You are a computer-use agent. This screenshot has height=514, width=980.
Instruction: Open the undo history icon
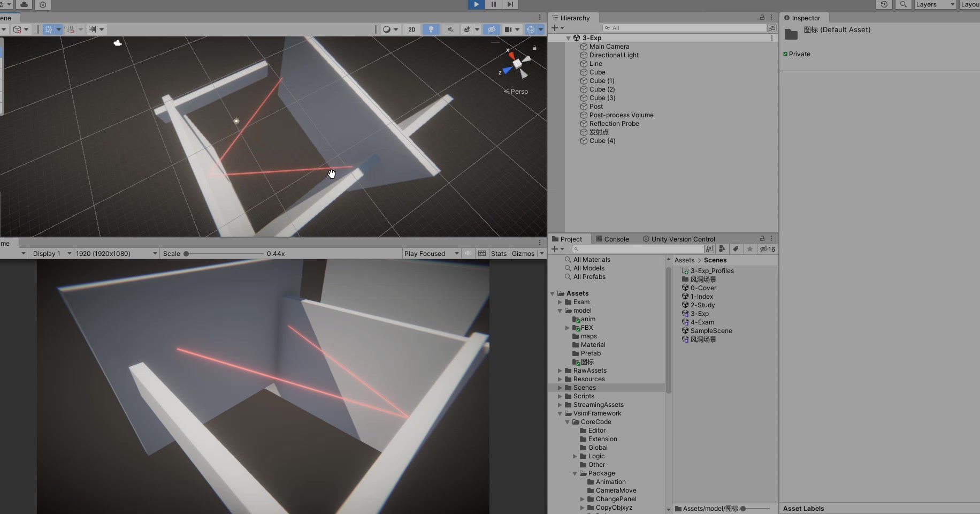point(884,4)
